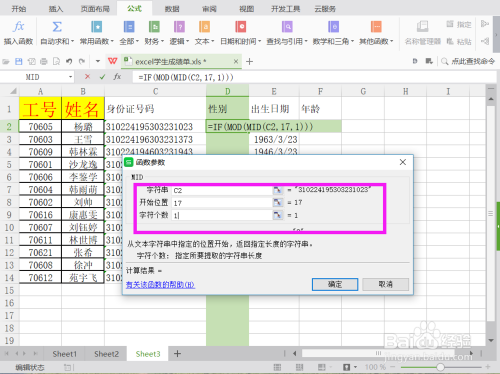The image size is (500, 374).
Task: Open the common functions (常用函数) icon
Action: 96,27
